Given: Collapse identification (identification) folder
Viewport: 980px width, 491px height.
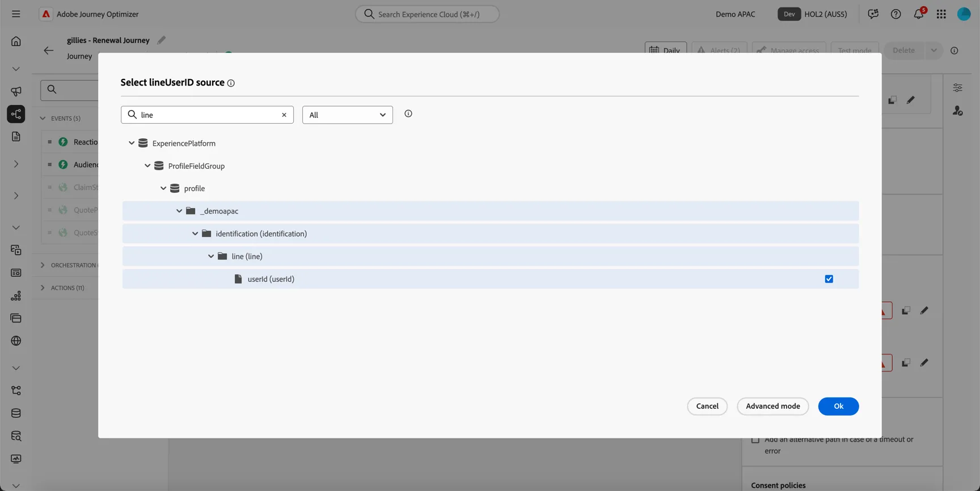Looking at the screenshot, I should [x=195, y=234].
